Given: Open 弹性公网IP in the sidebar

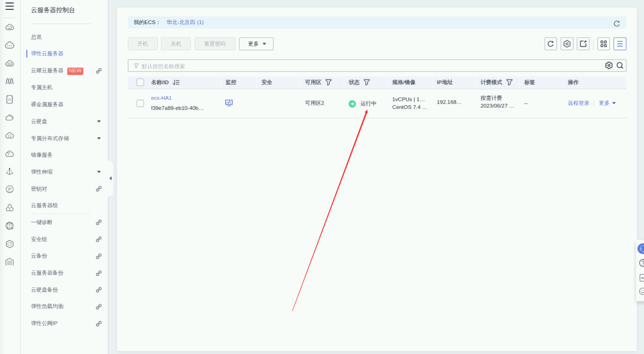Looking at the screenshot, I should (44, 323).
